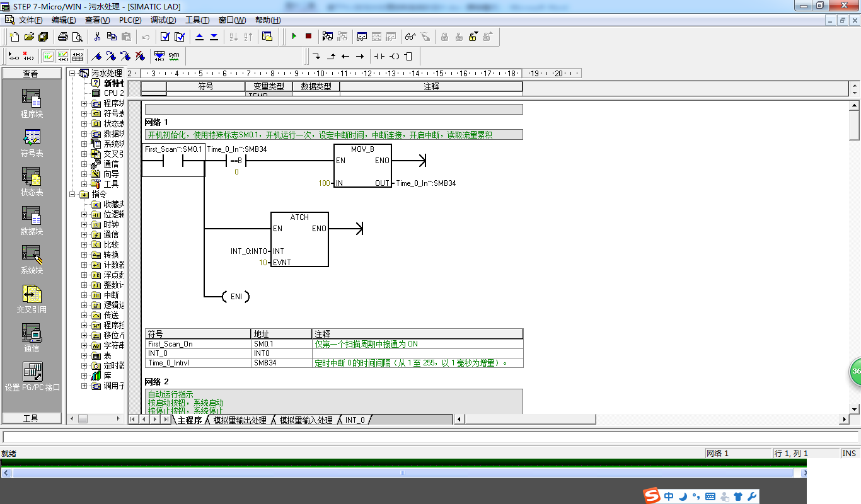Open print preview from the toolbar
861x504 pixels.
click(77, 37)
